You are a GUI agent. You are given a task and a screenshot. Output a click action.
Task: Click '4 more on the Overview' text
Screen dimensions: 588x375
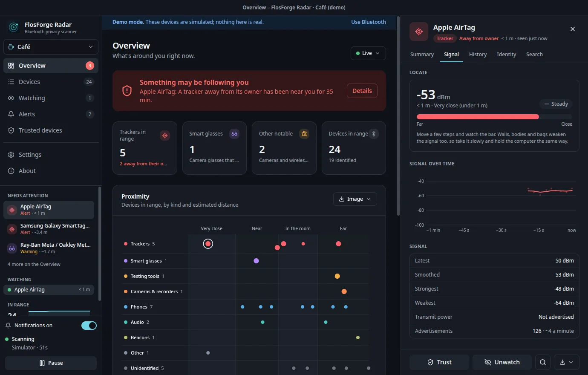(34, 264)
